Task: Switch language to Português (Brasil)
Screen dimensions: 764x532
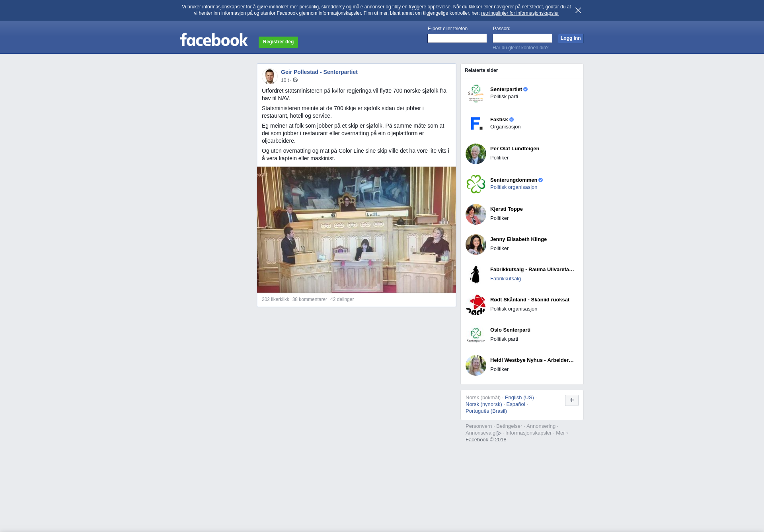Action: coord(486,411)
